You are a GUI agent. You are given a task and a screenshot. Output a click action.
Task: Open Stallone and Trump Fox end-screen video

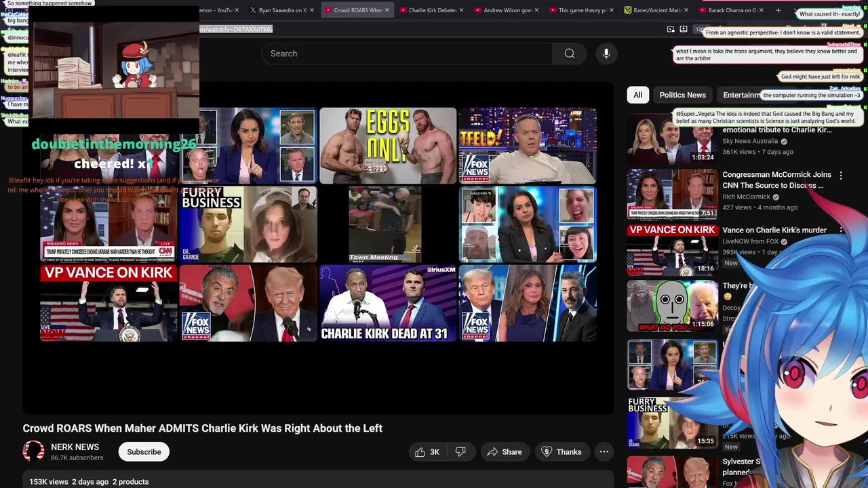248,303
